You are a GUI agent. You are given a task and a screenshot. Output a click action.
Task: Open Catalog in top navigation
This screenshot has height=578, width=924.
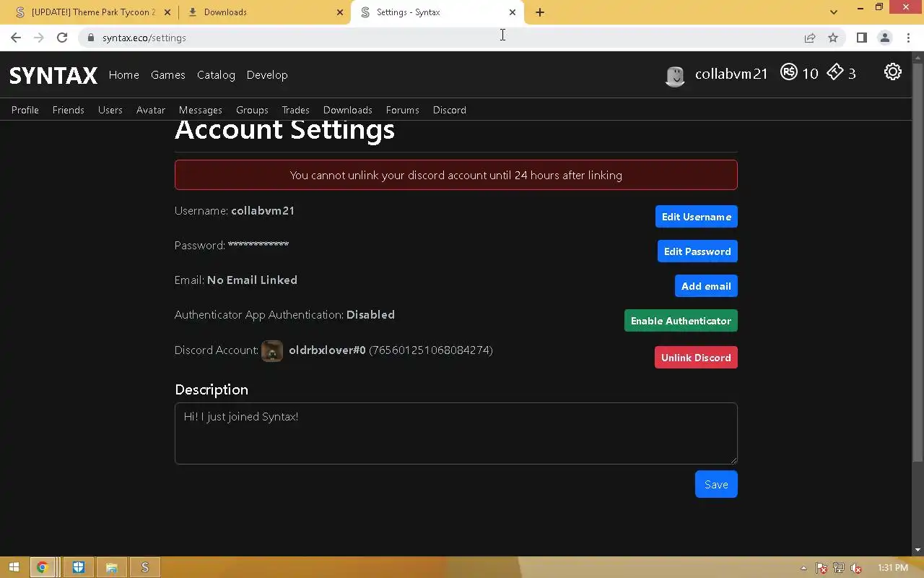point(216,75)
